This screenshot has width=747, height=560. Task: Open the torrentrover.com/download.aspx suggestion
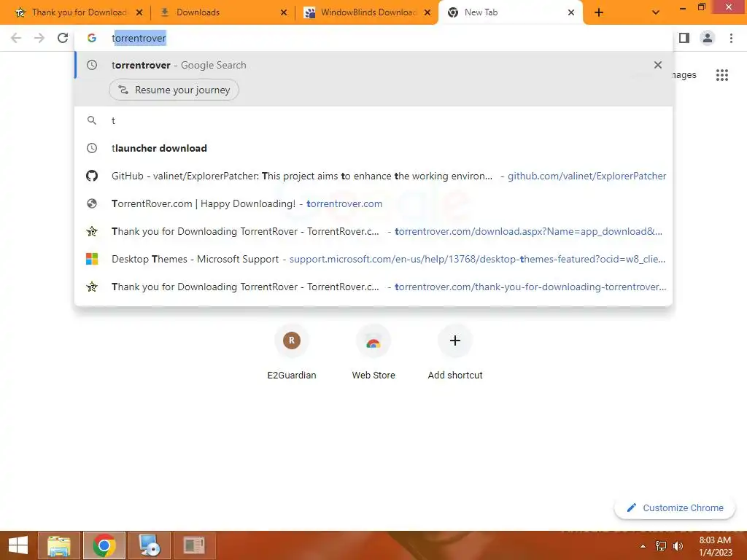point(373,231)
